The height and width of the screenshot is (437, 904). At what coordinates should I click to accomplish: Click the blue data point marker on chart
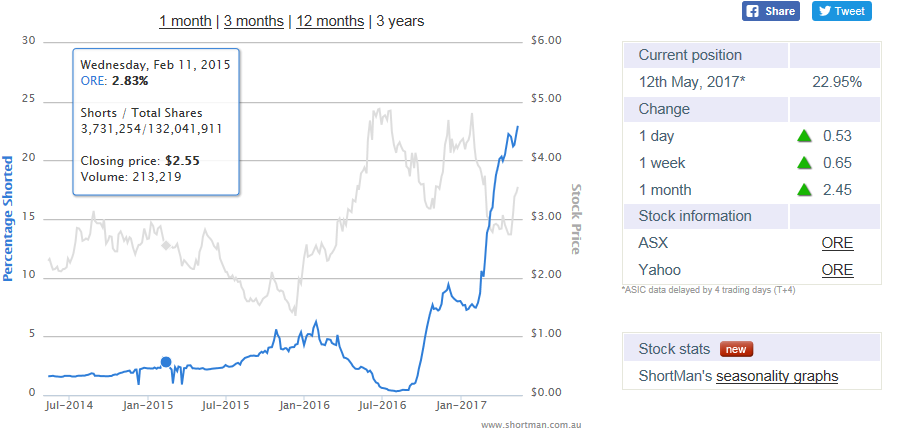166,362
